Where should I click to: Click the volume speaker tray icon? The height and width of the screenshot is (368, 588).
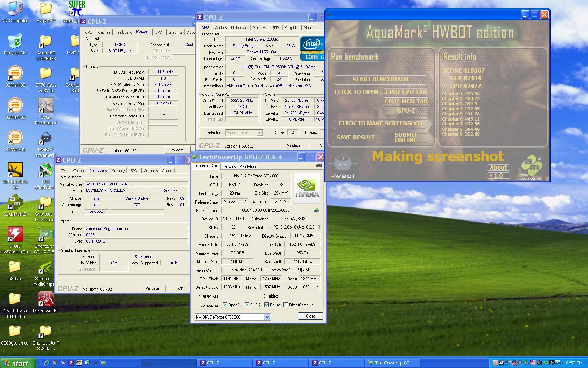(539, 363)
